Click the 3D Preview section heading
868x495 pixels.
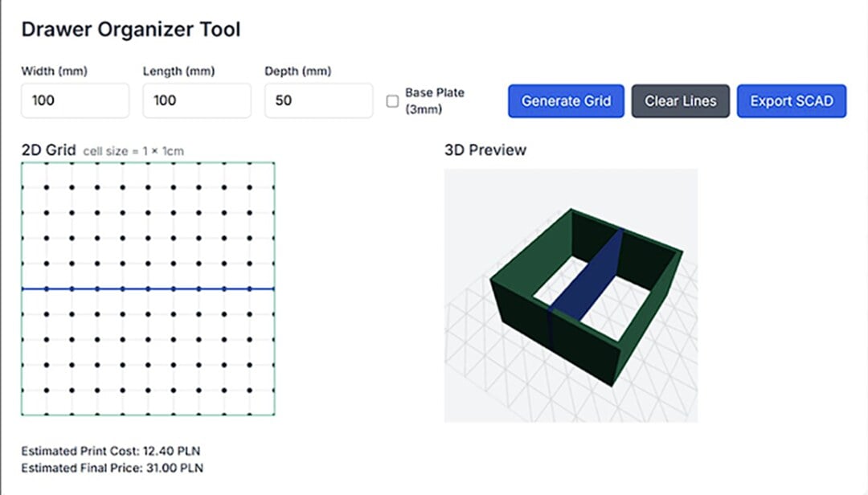coord(485,150)
